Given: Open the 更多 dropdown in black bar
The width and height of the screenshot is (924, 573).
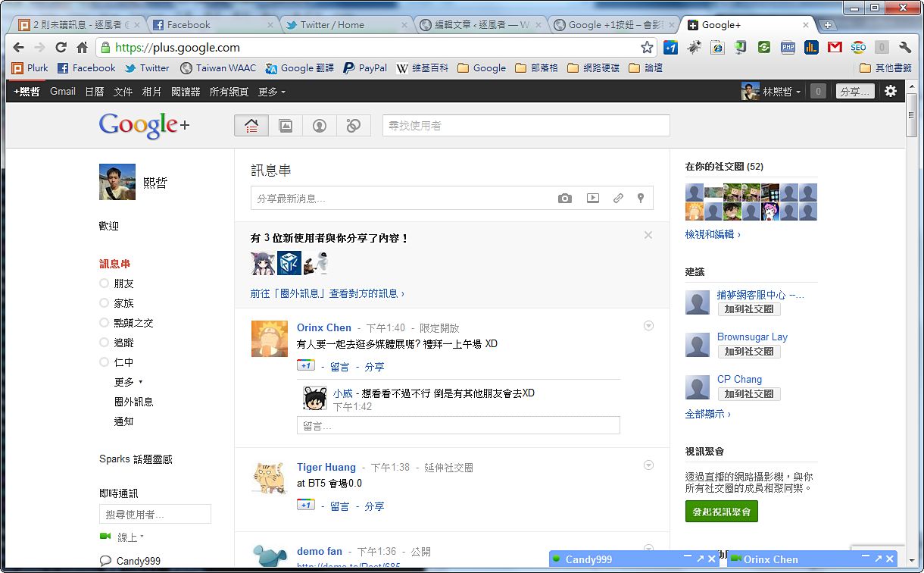Looking at the screenshot, I should (272, 92).
